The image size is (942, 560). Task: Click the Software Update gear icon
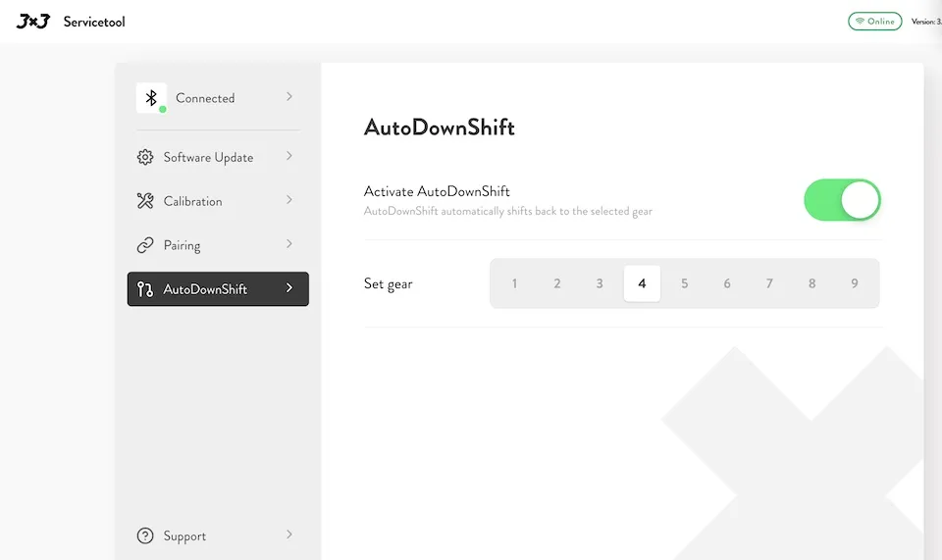145,157
